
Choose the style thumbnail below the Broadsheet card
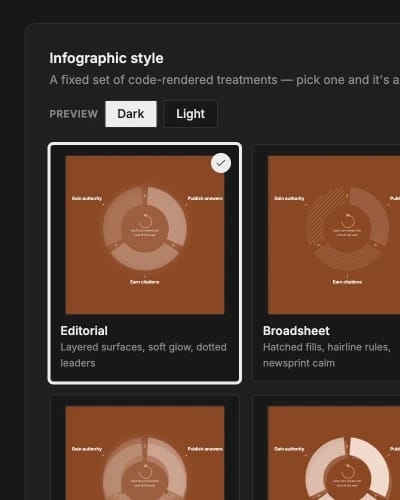[x=334, y=453]
